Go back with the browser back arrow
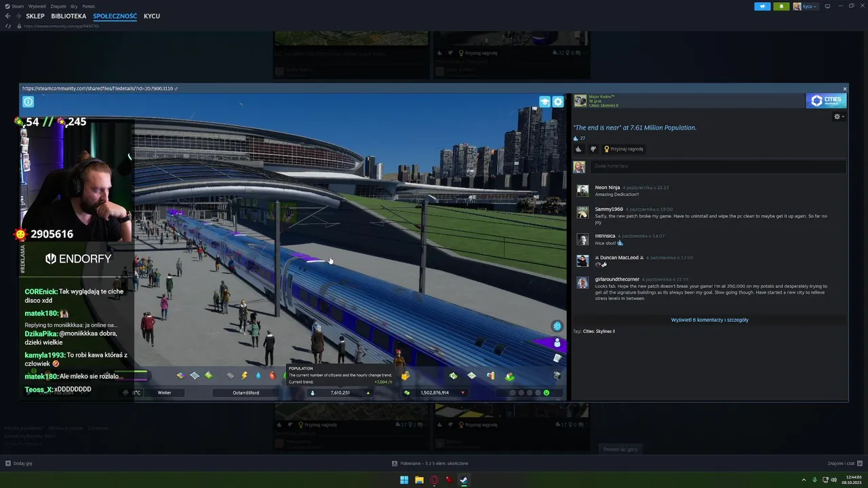Screen dimensions: 868x488 [7, 16]
